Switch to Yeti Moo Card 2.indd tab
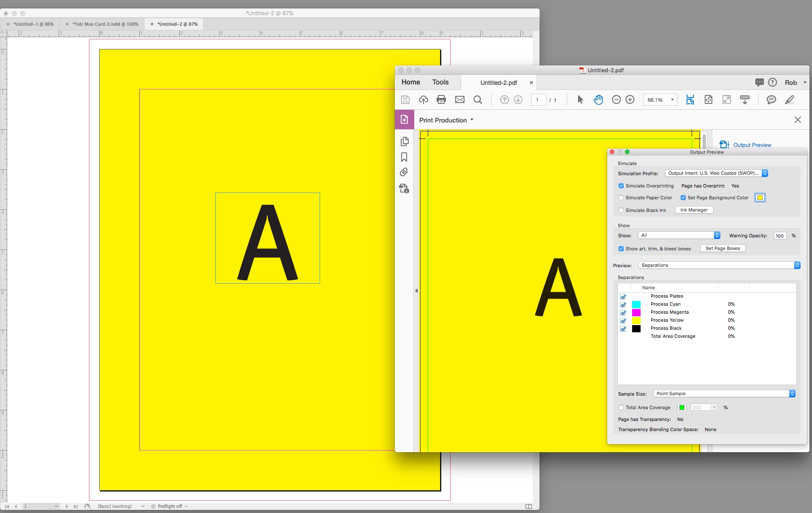812x513 pixels. [x=105, y=24]
